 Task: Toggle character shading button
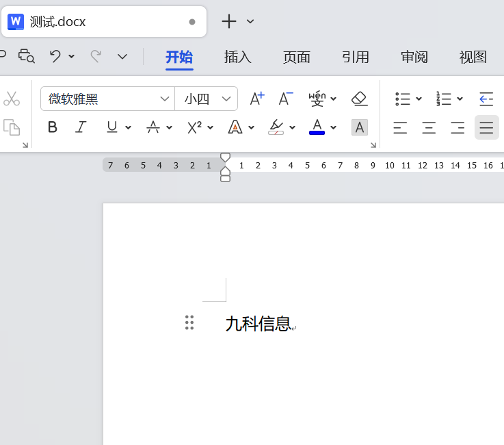click(360, 127)
